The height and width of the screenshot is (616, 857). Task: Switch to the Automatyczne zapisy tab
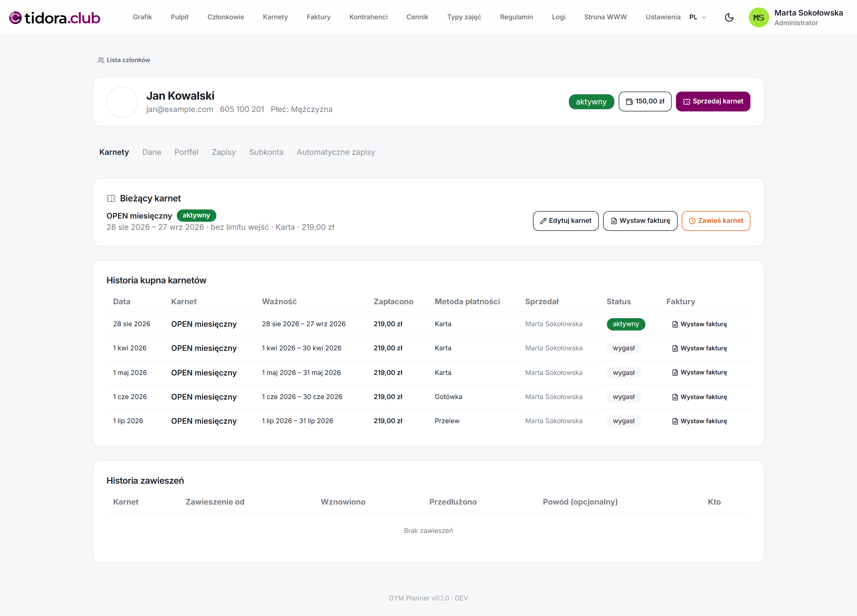[336, 152]
